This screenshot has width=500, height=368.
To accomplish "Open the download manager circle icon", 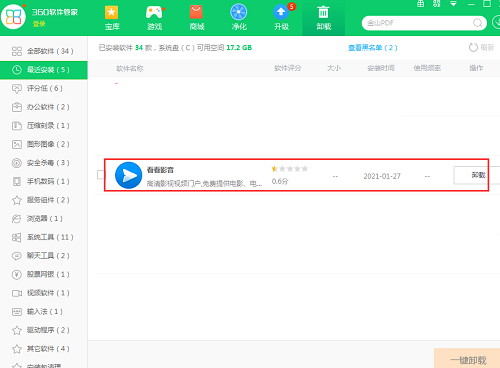I will [x=496, y=23].
